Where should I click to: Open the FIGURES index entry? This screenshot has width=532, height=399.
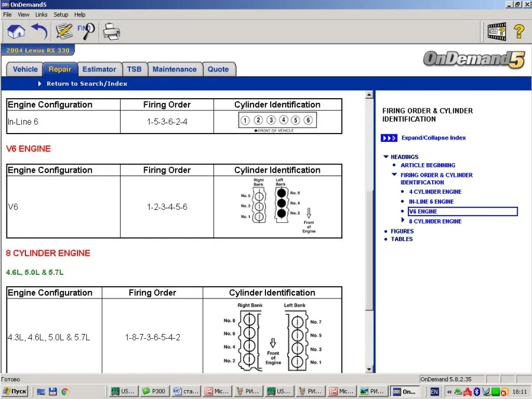coord(402,231)
